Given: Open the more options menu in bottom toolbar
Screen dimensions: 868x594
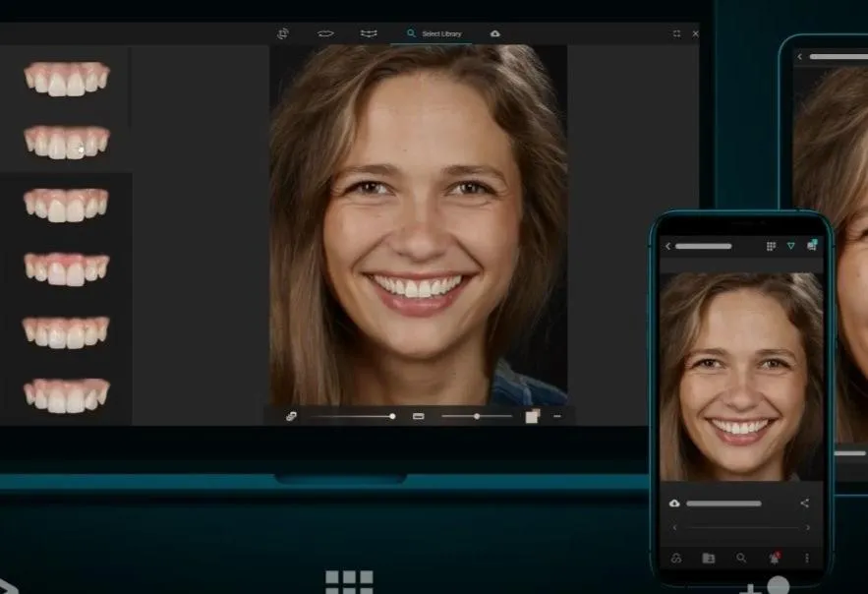Looking at the screenshot, I should [x=557, y=417].
